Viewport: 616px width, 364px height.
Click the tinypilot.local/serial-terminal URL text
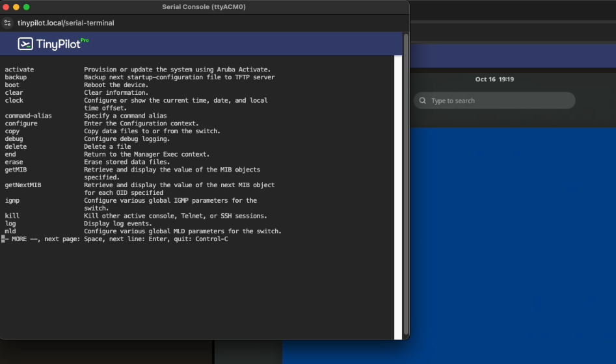point(66,23)
